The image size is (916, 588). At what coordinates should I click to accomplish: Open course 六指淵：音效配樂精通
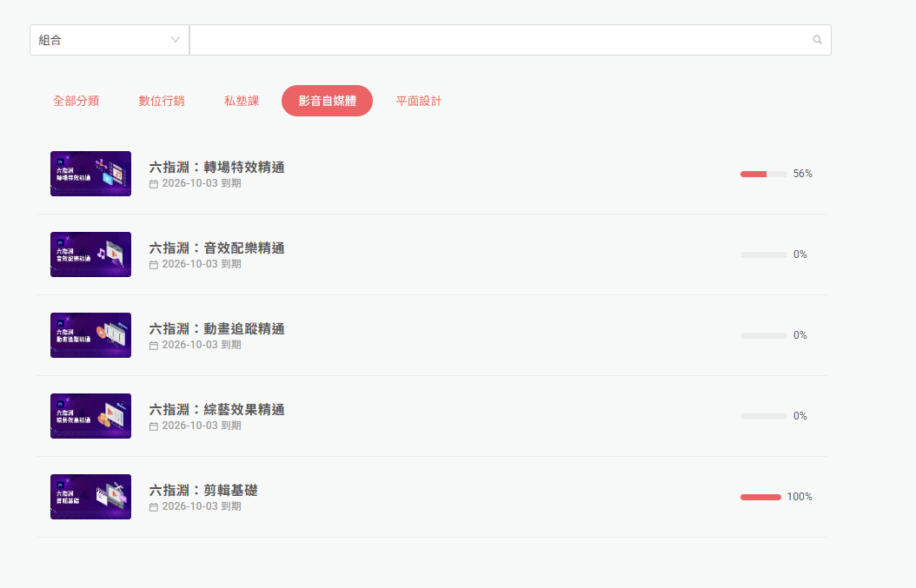[x=216, y=248]
